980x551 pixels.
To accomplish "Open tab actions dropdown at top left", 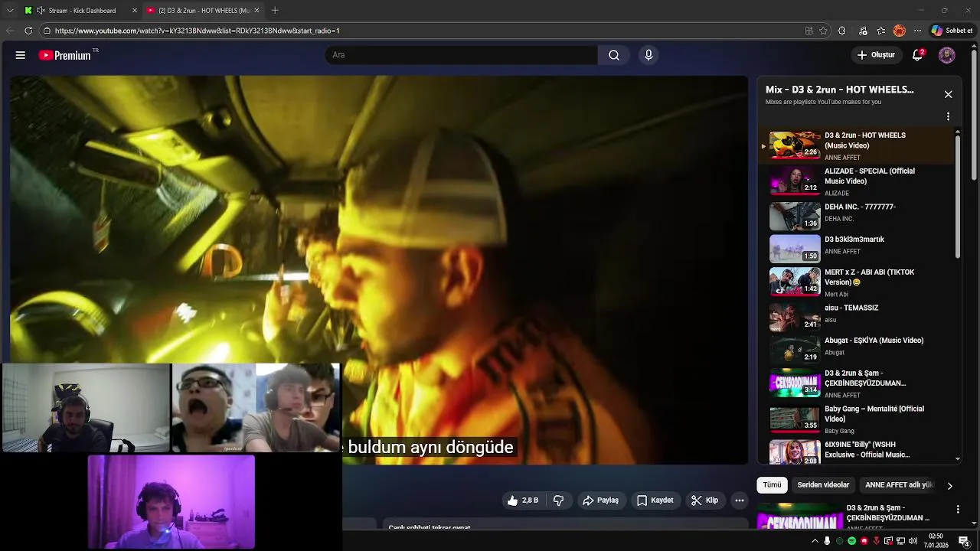I will [x=10, y=11].
